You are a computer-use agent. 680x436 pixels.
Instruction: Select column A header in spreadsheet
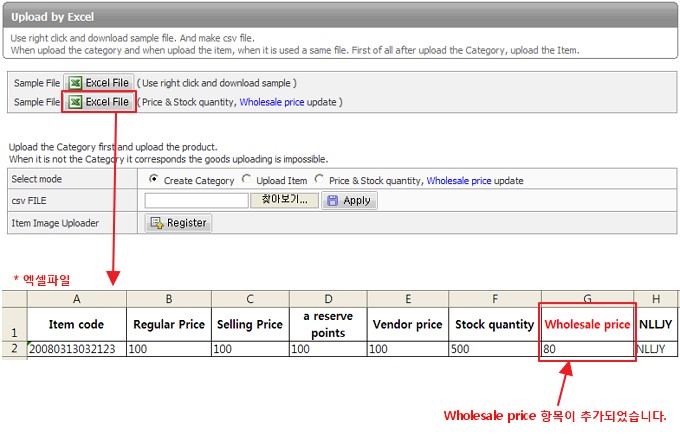(x=76, y=298)
